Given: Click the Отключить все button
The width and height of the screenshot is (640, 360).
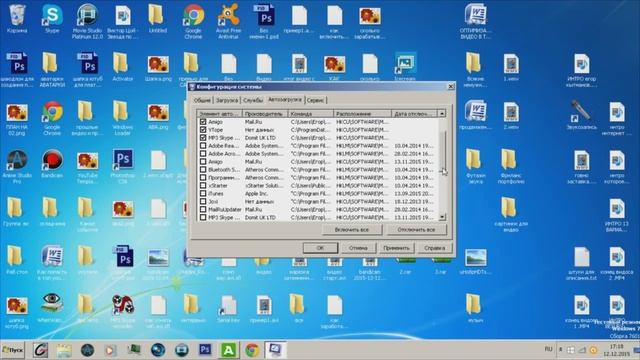Looking at the screenshot, I should tap(416, 230).
